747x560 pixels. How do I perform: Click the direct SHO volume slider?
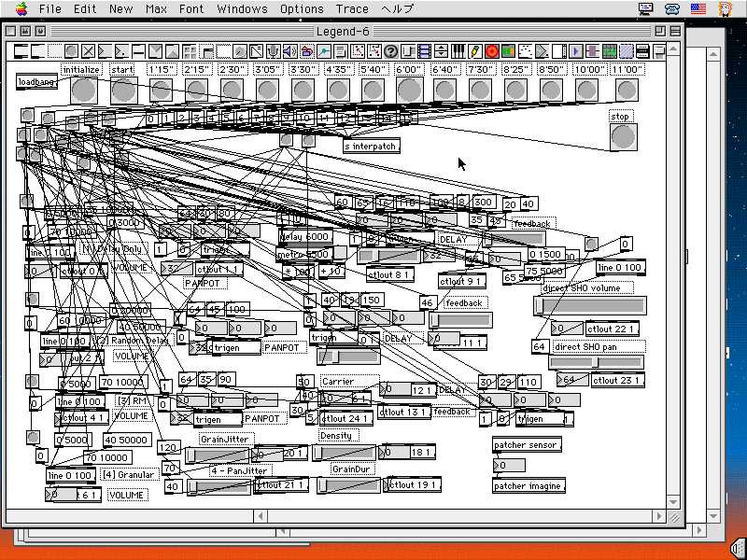point(589,306)
